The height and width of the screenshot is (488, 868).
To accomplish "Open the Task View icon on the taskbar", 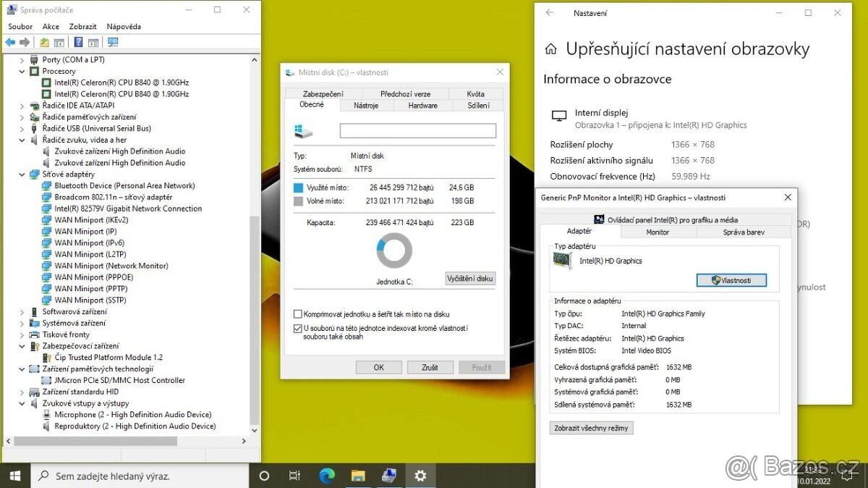I will click(294, 476).
